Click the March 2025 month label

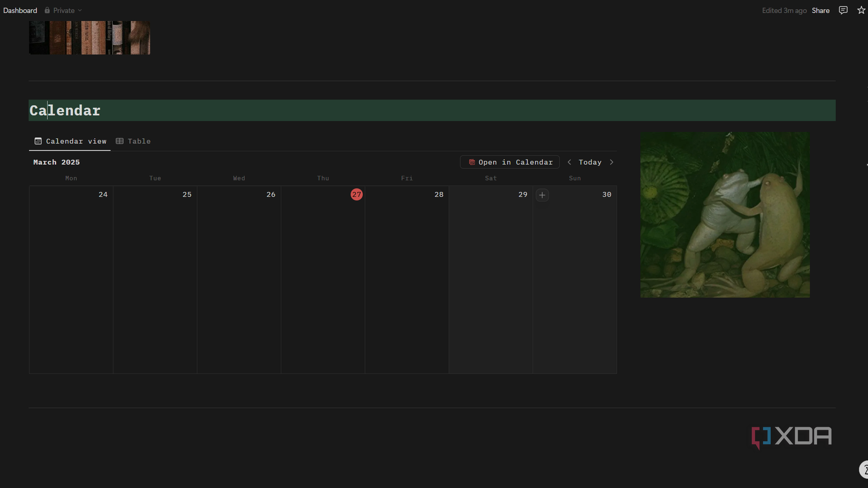click(57, 162)
